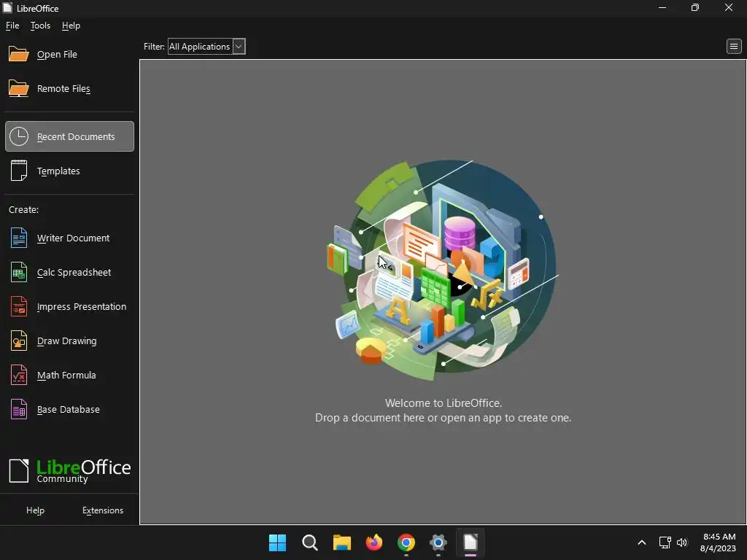Click the Remote Files folder icon

tap(18, 88)
